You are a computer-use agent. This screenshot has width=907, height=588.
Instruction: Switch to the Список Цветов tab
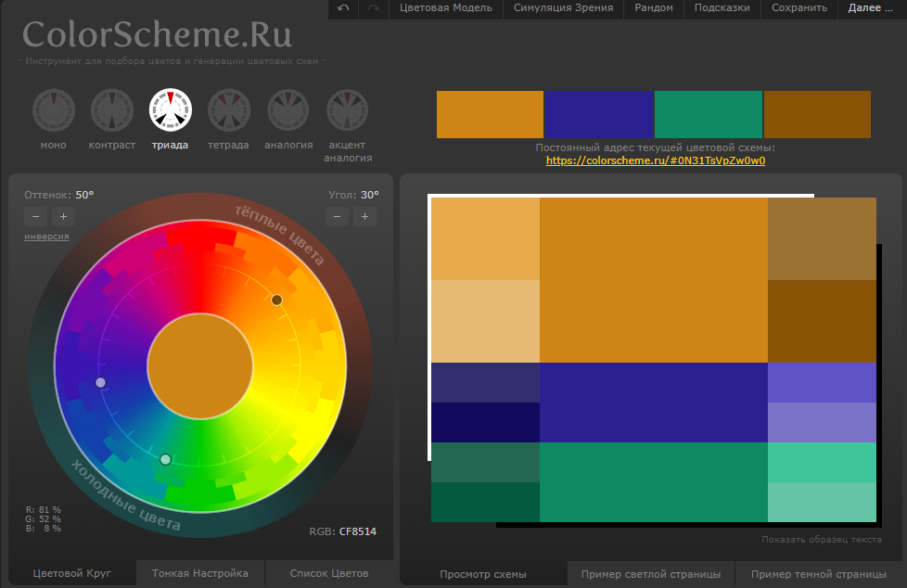[x=329, y=573]
